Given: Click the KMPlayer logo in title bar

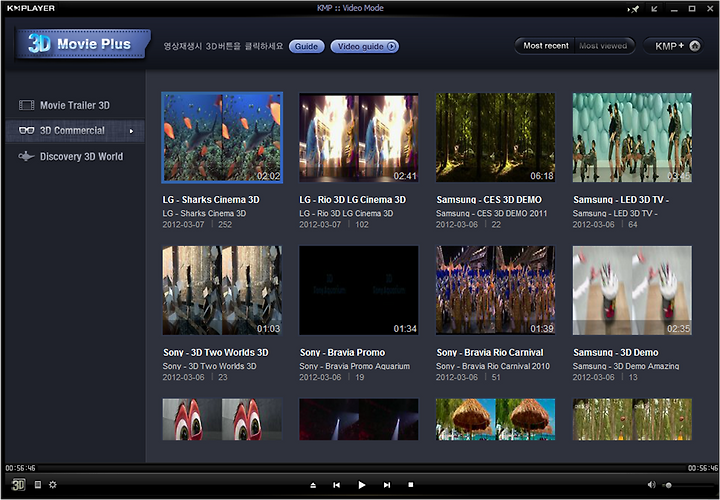Looking at the screenshot, I should coord(31,8).
